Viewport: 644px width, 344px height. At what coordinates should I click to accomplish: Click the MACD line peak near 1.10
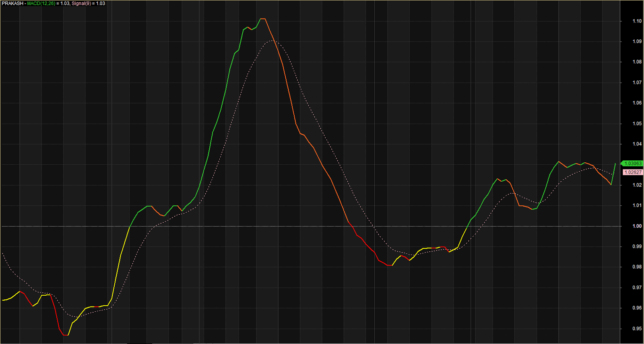[x=263, y=19]
